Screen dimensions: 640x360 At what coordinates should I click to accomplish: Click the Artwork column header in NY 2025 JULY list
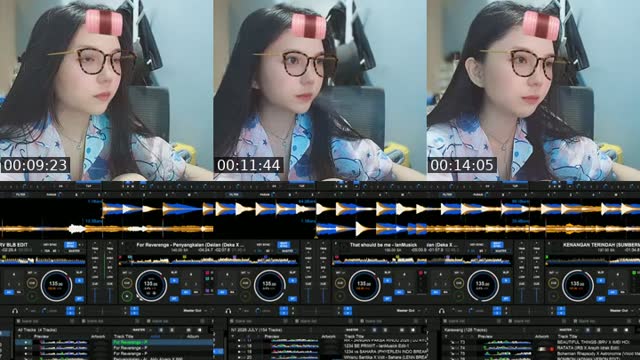click(328, 336)
